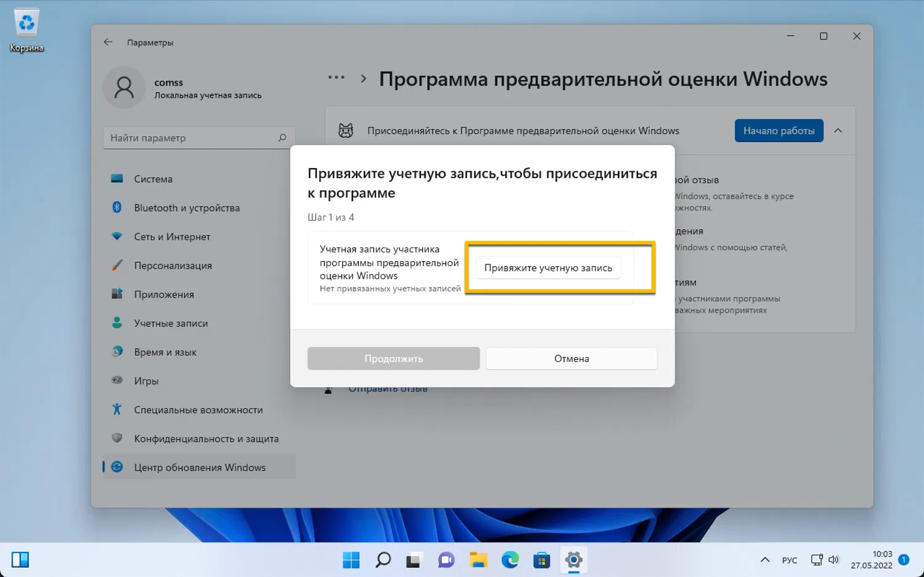Open Microsoft Store from the taskbar
The width and height of the screenshot is (924, 577).
542,560
